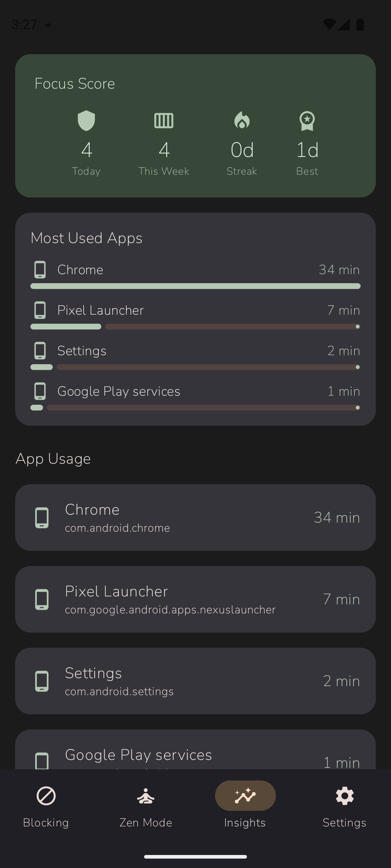The width and height of the screenshot is (391, 868).
Task: Open Chrome com.android.chrome usage card
Action: coord(195,518)
